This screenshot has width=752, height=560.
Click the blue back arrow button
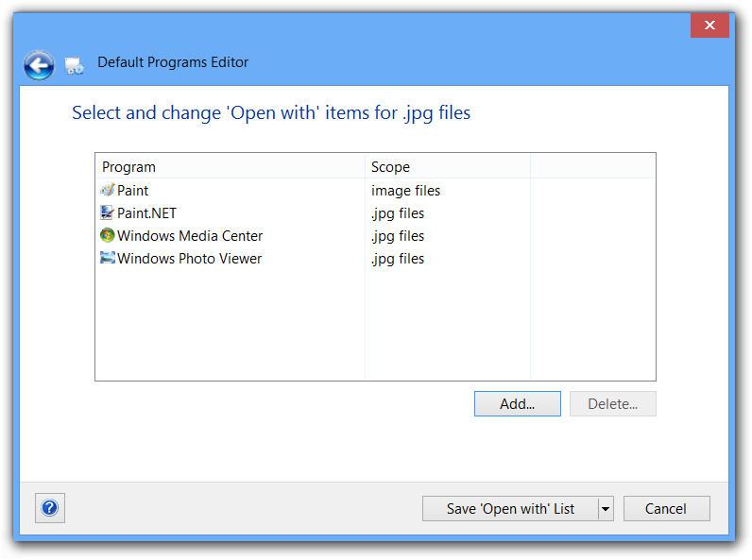[x=39, y=64]
